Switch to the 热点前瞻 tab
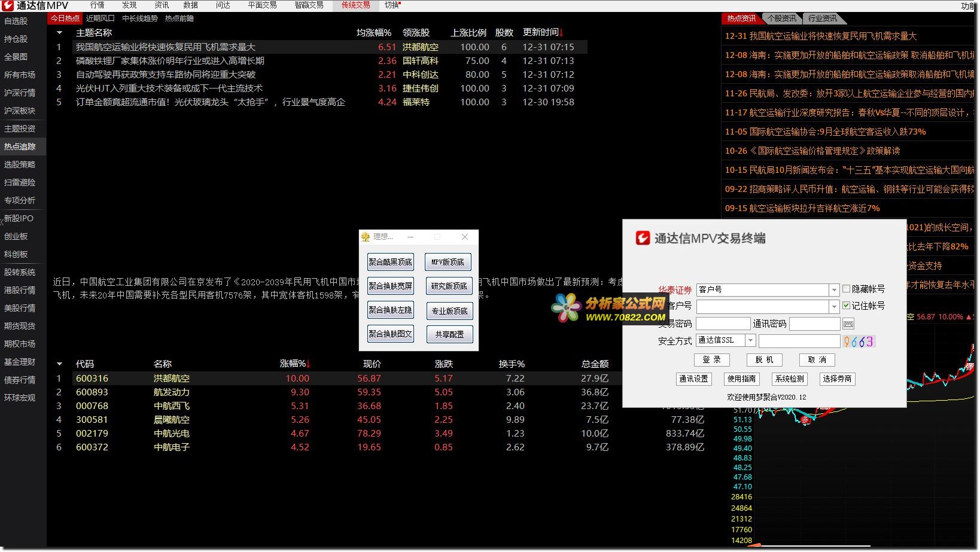The width and height of the screenshot is (980, 552). pos(179,19)
